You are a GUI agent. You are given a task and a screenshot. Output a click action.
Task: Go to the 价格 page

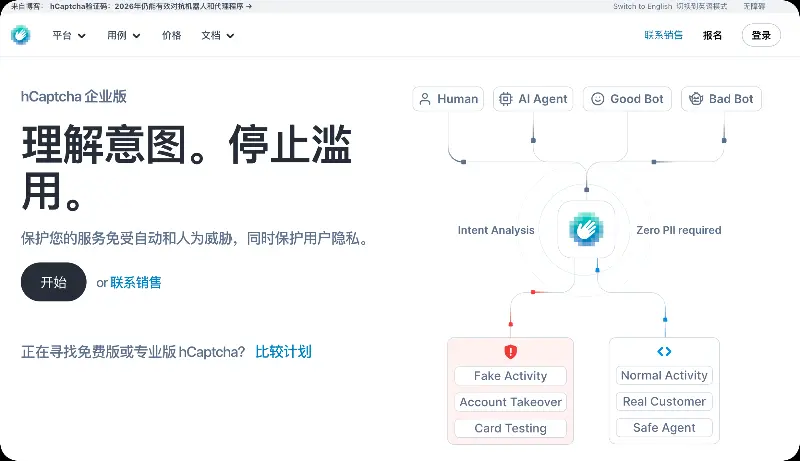171,36
